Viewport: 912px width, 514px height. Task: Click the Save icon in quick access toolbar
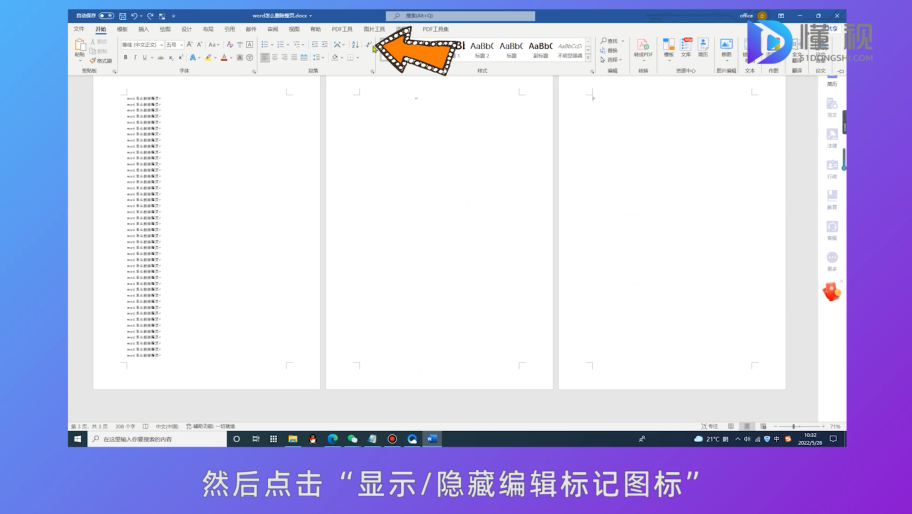123,16
